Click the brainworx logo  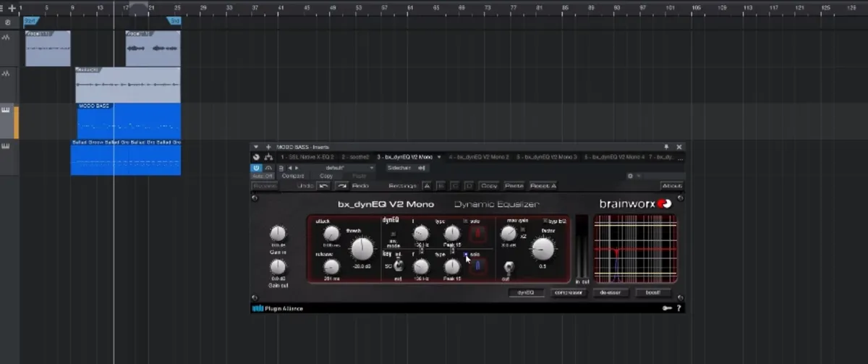pos(636,204)
